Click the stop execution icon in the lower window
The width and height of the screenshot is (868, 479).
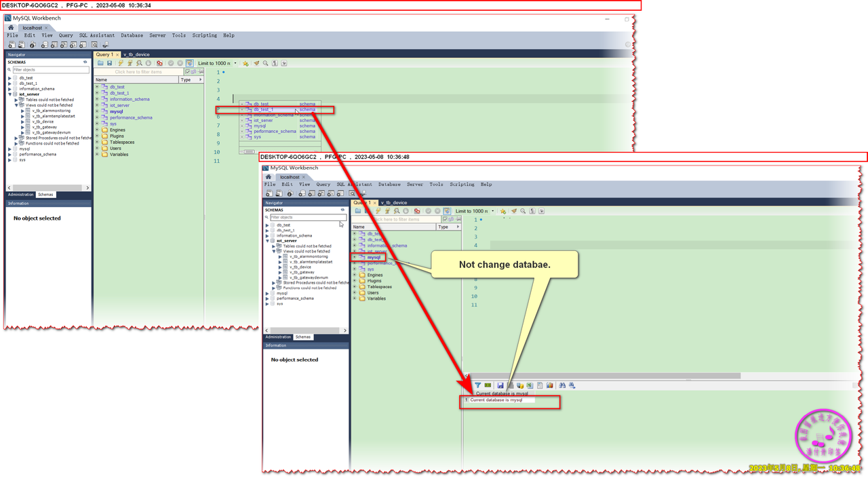click(406, 211)
